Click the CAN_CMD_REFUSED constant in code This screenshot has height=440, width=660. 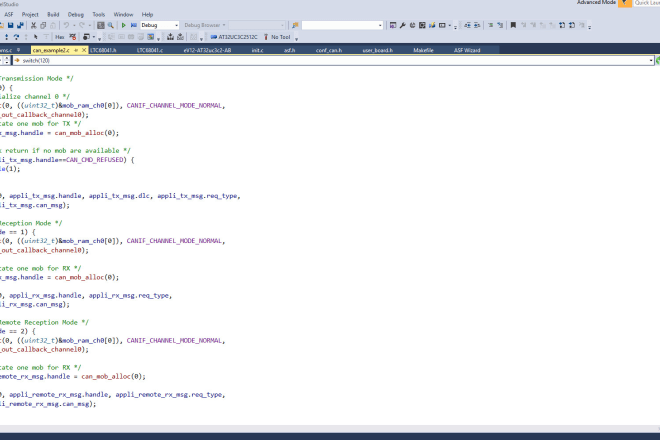95,160
